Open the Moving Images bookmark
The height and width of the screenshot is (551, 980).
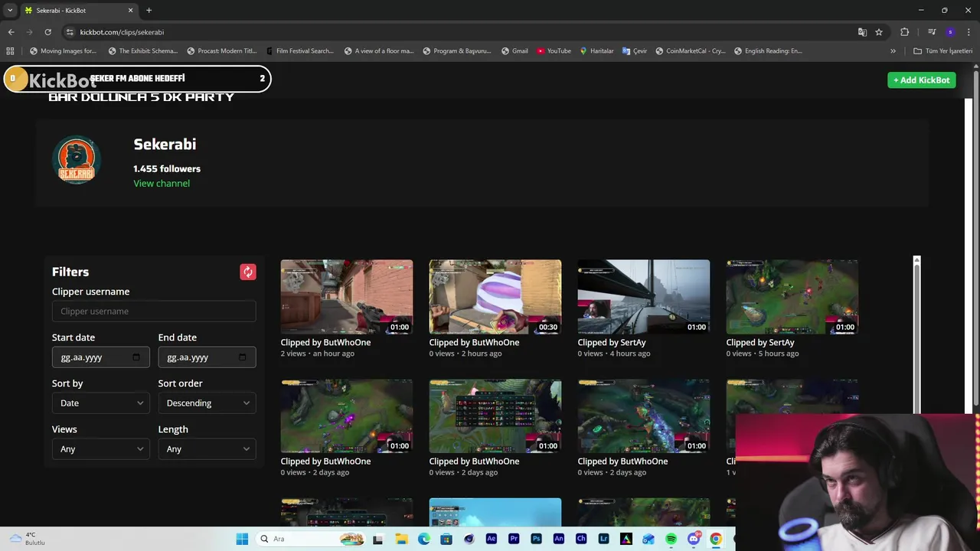coord(63,51)
